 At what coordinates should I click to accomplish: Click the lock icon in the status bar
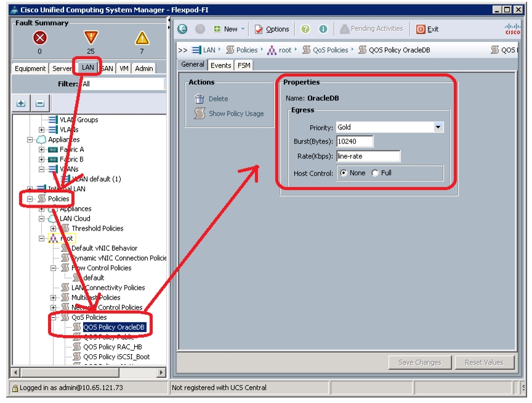(15, 388)
